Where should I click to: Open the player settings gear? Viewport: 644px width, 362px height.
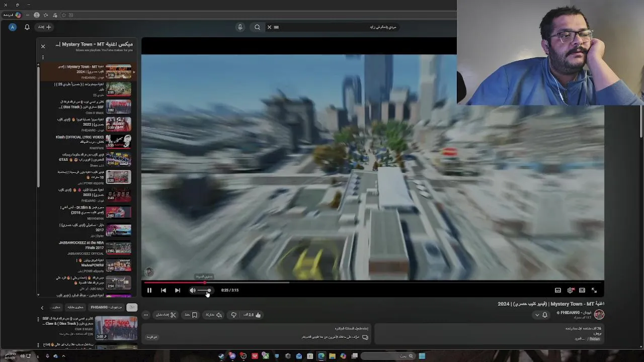pos(570,290)
